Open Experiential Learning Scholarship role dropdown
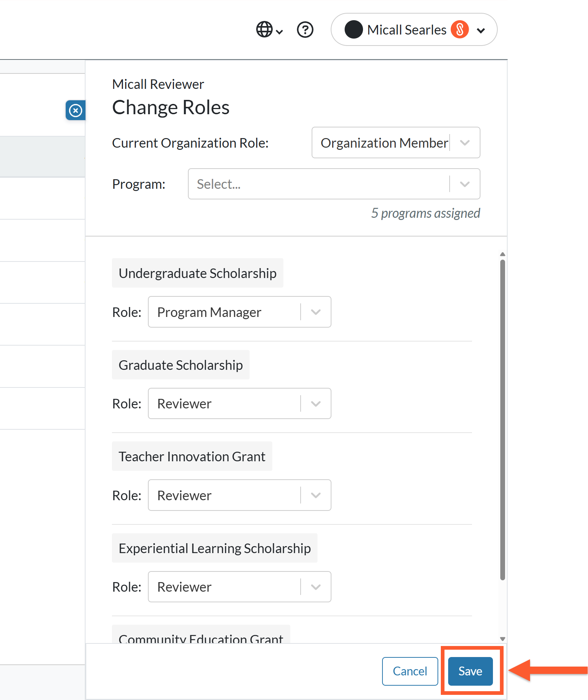This screenshot has width=588, height=700. pyautogui.click(x=240, y=587)
